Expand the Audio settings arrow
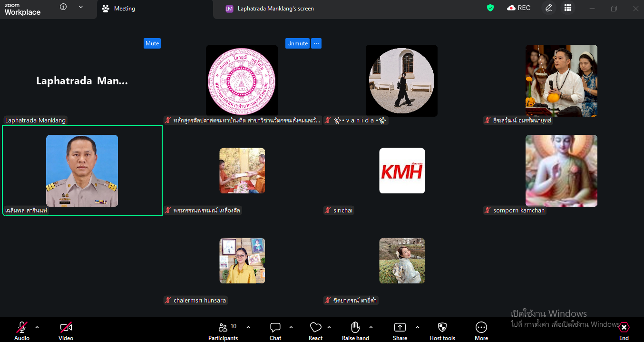This screenshot has width=644, height=342. point(37,327)
